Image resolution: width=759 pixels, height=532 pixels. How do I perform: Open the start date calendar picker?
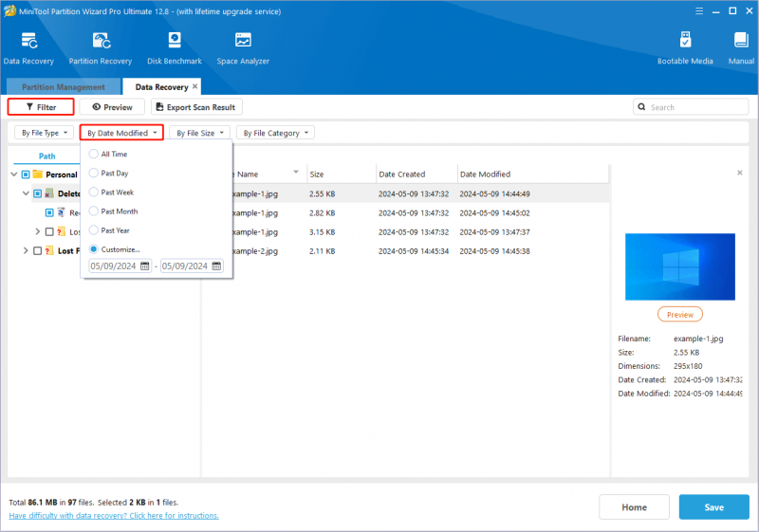pyautogui.click(x=145, y=266)
